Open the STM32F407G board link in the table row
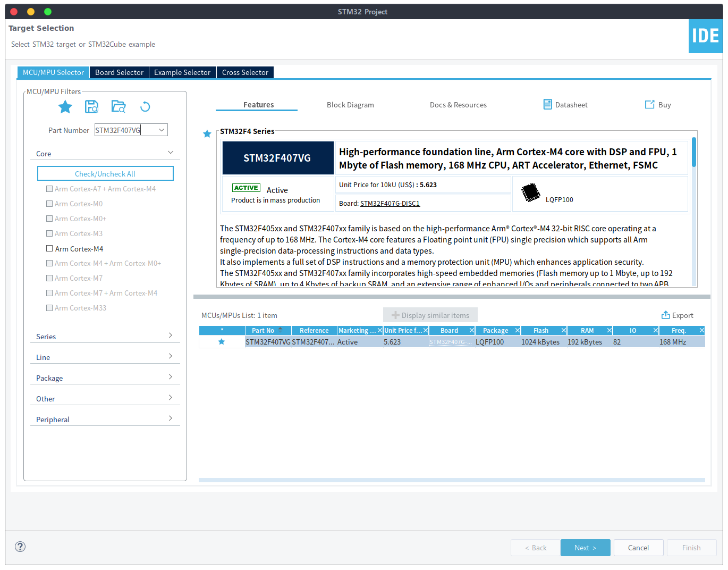Viewport: 728px width, 570px height. (x=450, y=342)
